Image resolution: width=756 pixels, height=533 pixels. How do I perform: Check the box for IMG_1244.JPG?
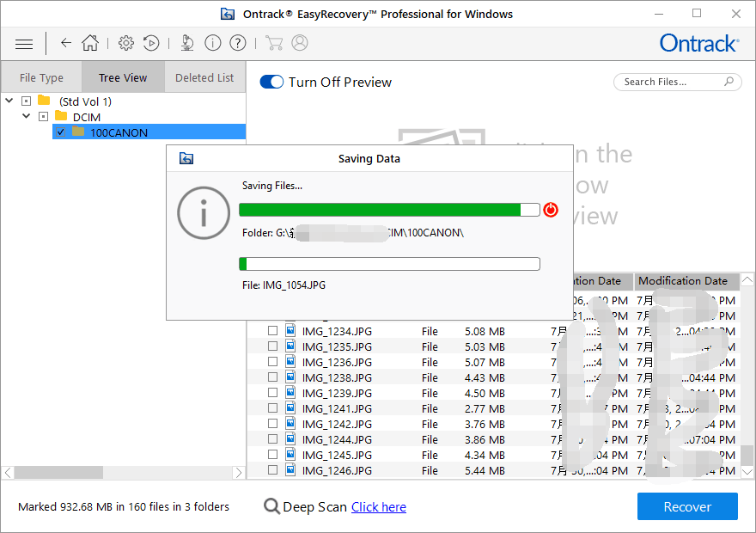(x=273, y=439)
